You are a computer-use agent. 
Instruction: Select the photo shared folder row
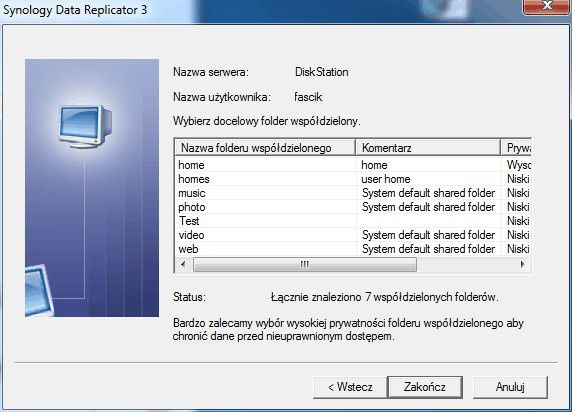pos(353,207)
